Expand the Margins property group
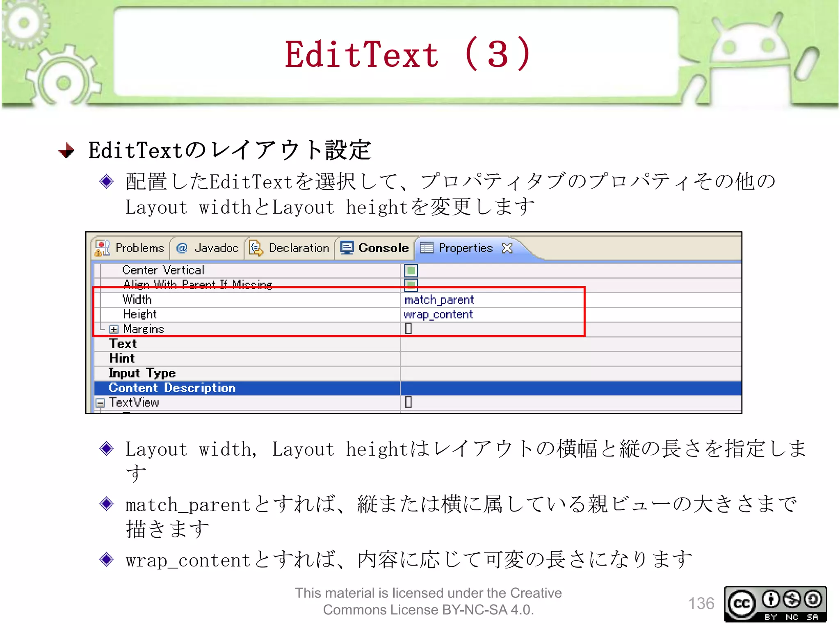840x630 pixels. pyautogui.click(x=114, y=329)
